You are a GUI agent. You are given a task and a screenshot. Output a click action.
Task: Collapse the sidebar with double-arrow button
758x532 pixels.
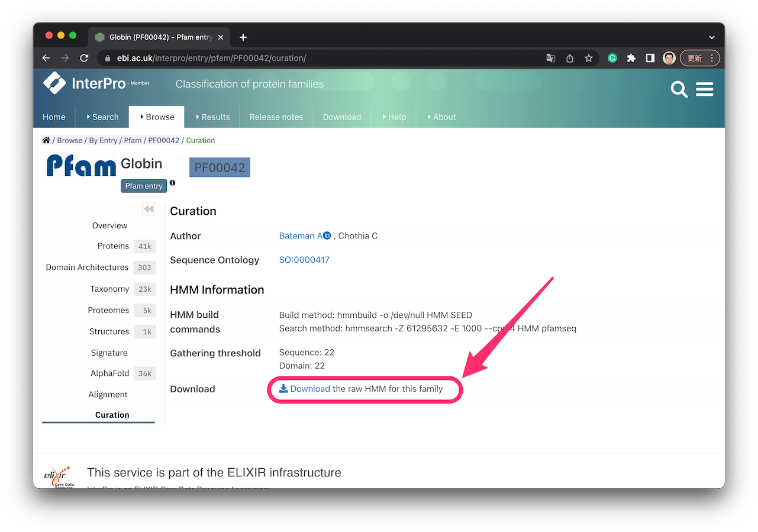(149, 209)
